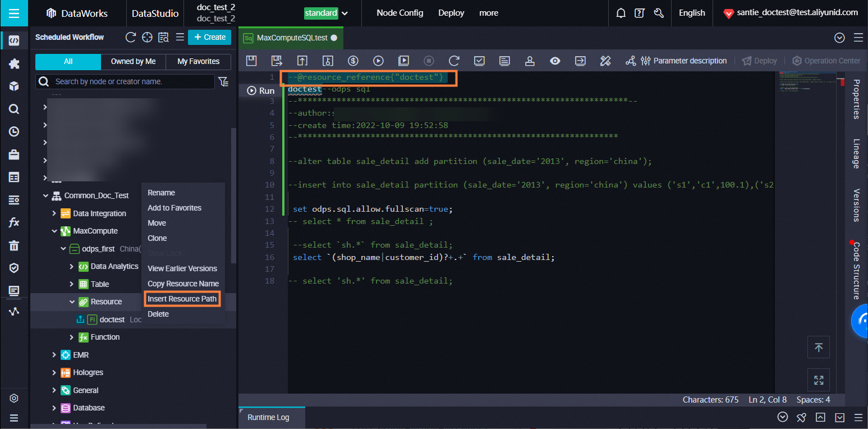Switch to the My Favorites filter
This screenshot has width=868, height=429.
[x=198, y=61]
